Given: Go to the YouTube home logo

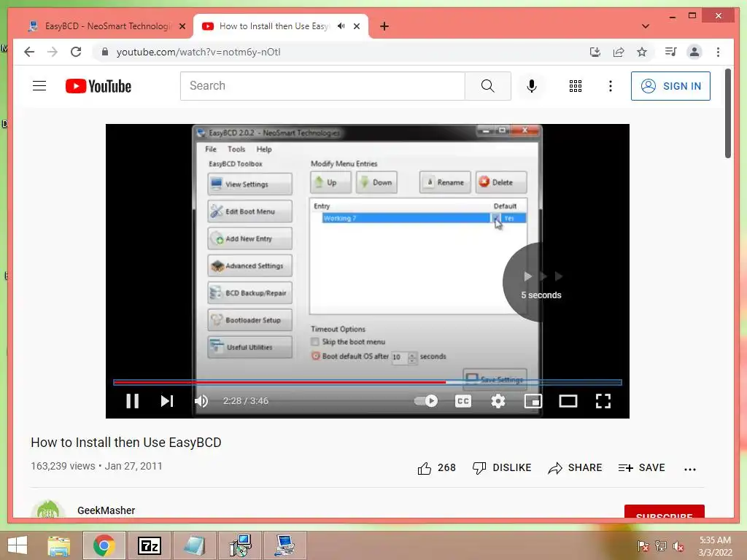Looking at the screenshot, I should click(x=98, y=86).
